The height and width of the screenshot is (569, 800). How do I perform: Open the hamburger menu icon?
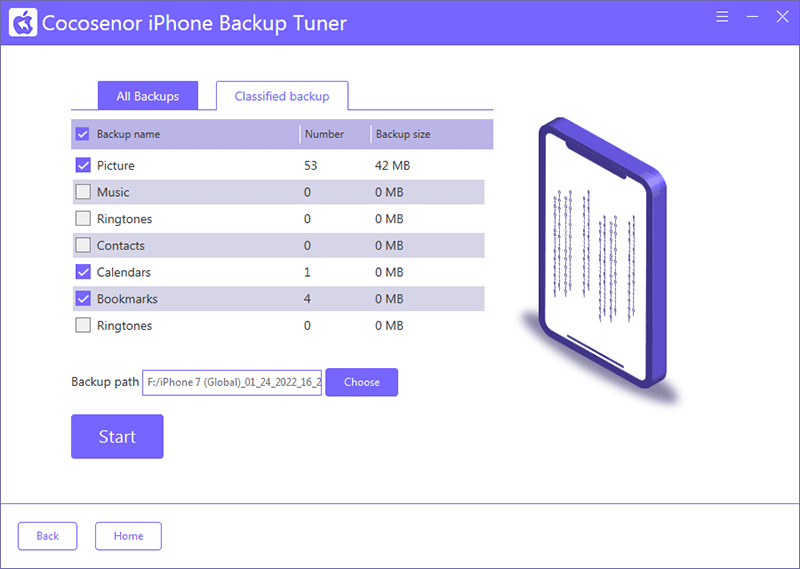click(x=722, y=16)
